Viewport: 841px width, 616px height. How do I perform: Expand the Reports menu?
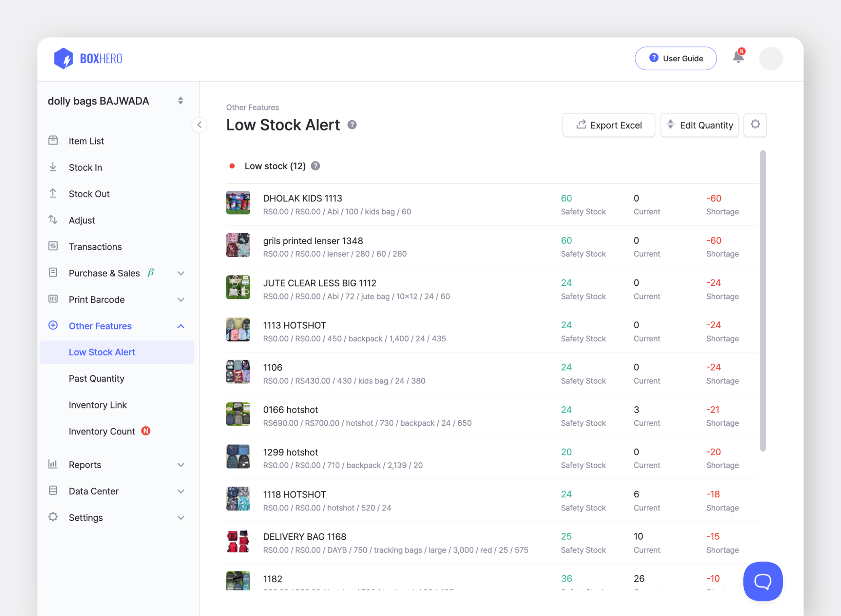tap(181, 465)
